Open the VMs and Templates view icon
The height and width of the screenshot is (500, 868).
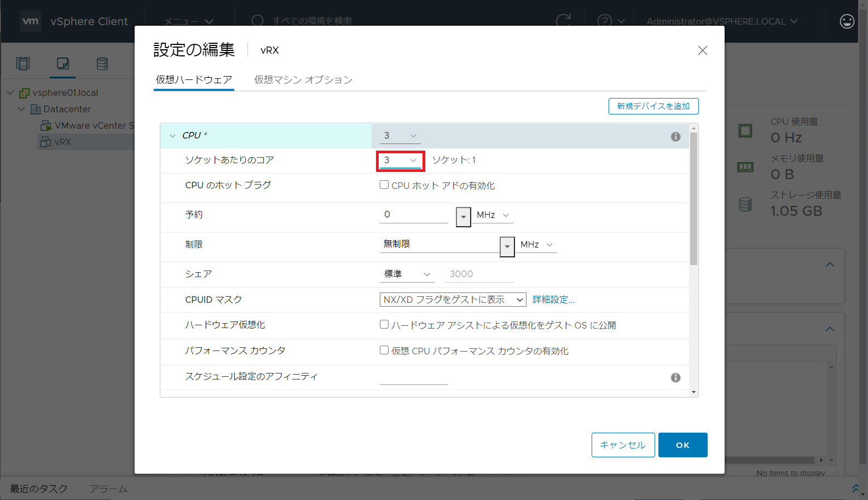[x=63, y=64]
